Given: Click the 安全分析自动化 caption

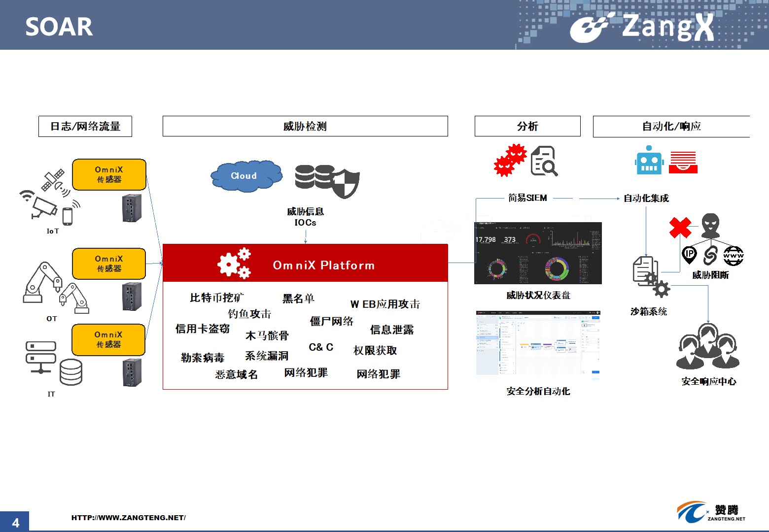Looking at the screenshot, I should (x=538, y=391).
